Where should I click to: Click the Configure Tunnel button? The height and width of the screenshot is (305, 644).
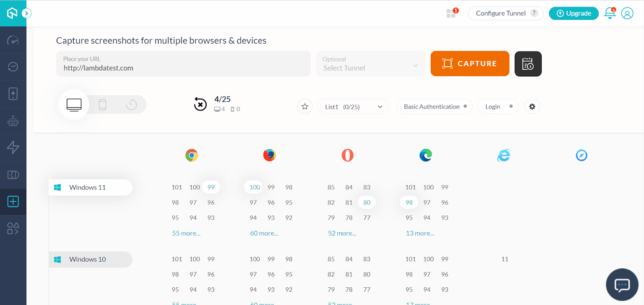coord(506,13)
